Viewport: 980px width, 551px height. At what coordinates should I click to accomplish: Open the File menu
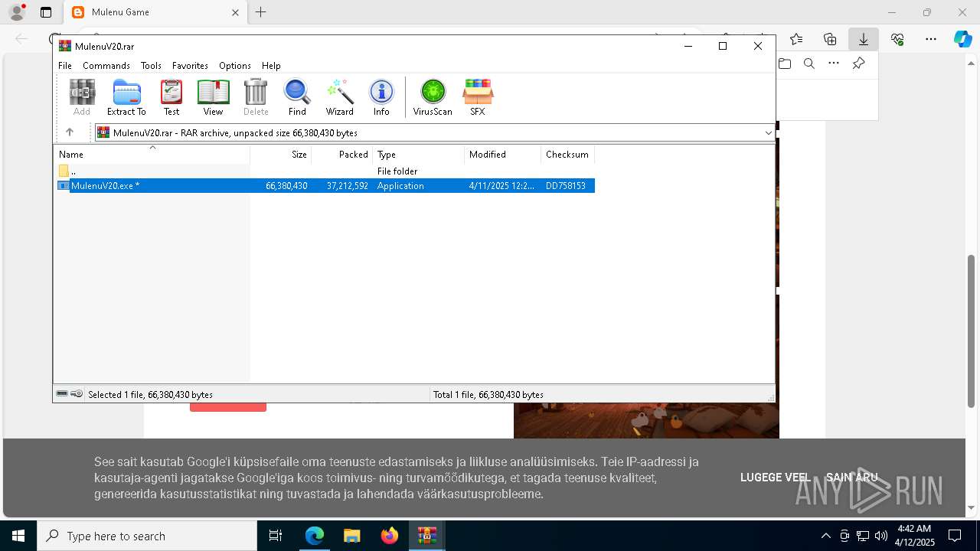click(x=65, y=66)
